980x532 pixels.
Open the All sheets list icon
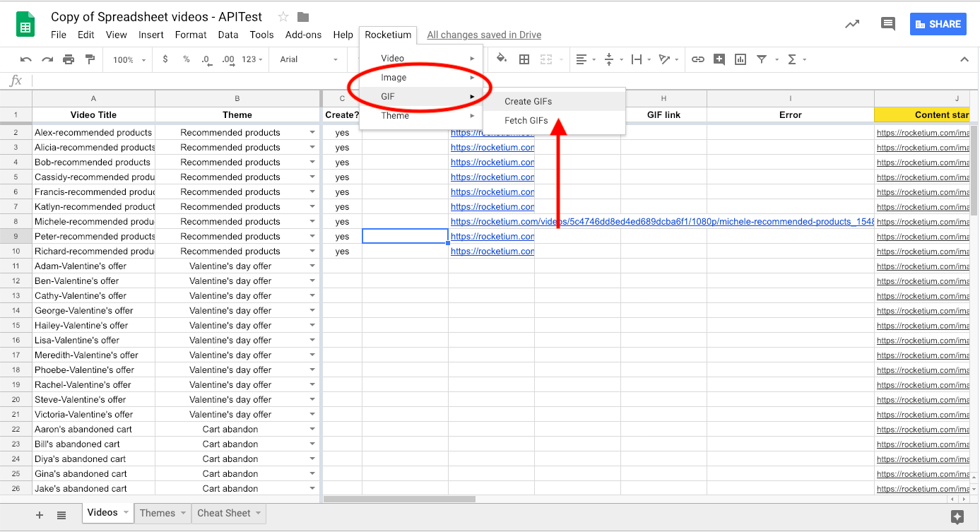point(61,515)
